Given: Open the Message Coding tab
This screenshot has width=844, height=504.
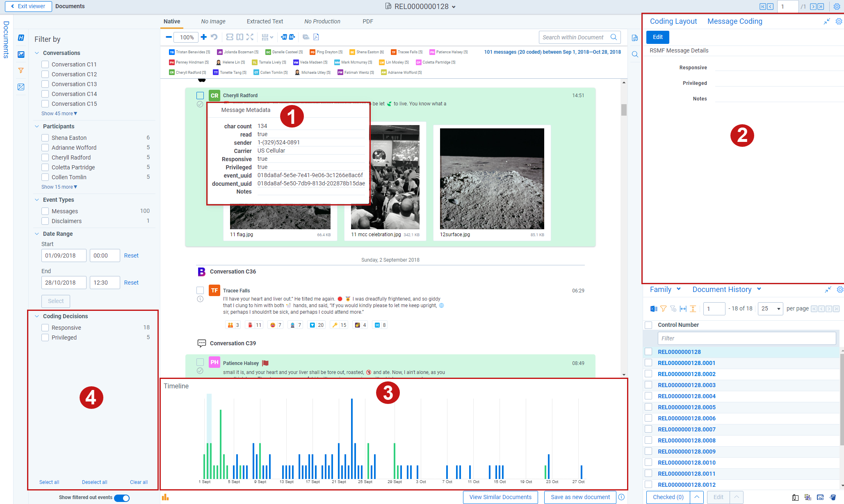Looking at the screenshot, I should [x=735, y=21].
